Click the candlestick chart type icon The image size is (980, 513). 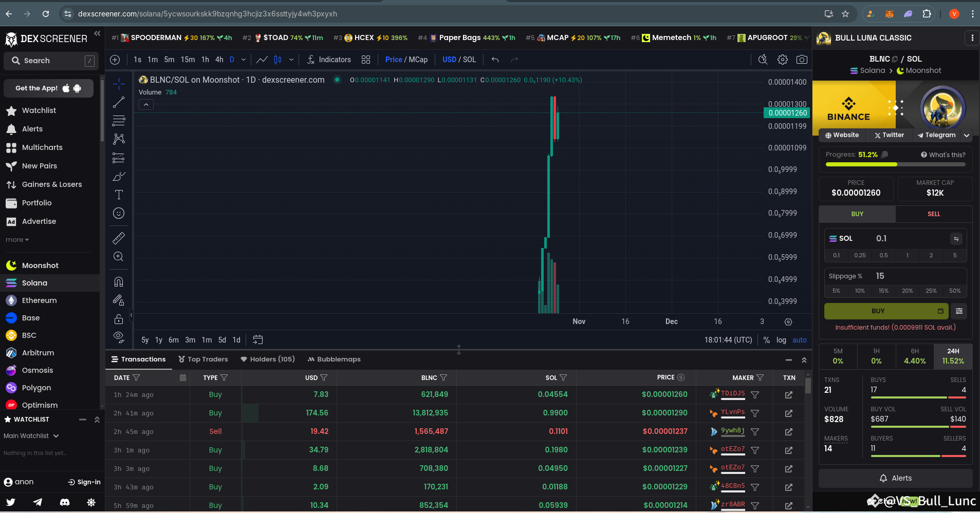click(x=278, y=60)
